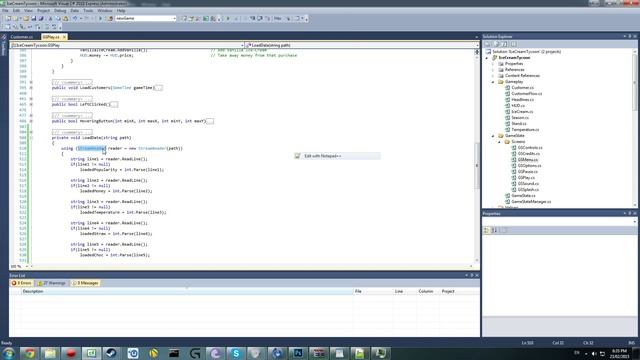
Task: Collapse the Screens folder
Action: [x=499, y=142]
